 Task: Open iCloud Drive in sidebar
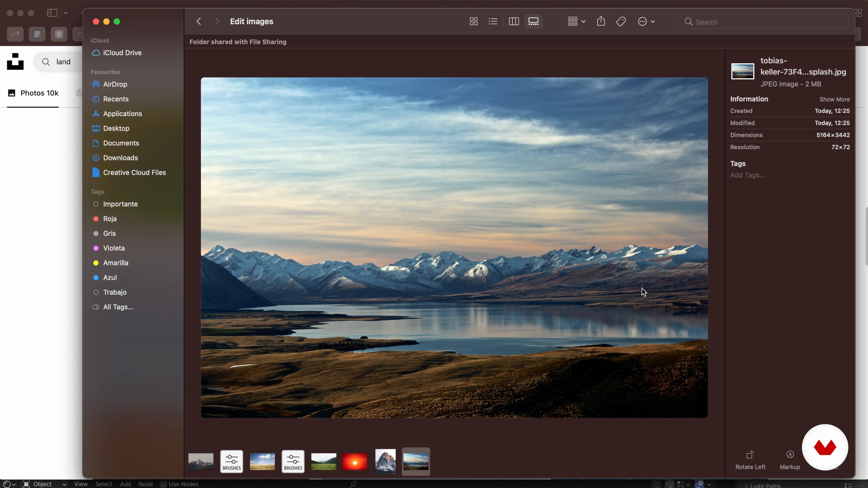(117, 53)
